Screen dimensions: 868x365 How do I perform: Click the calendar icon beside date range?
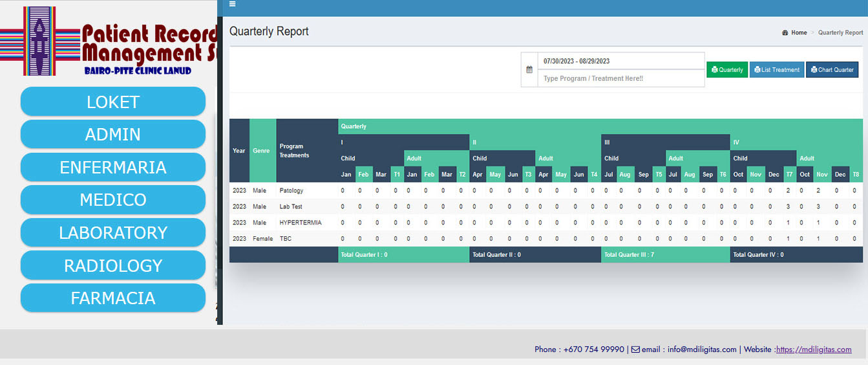tap(529, 69)
